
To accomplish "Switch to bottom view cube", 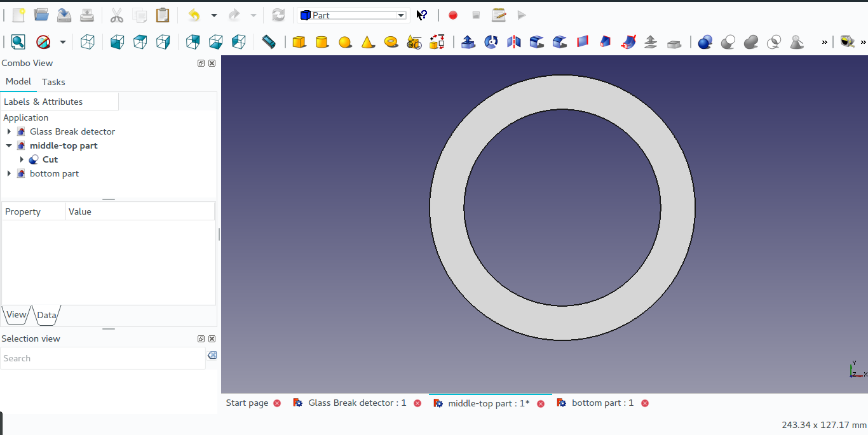I will tap(216, 42).
